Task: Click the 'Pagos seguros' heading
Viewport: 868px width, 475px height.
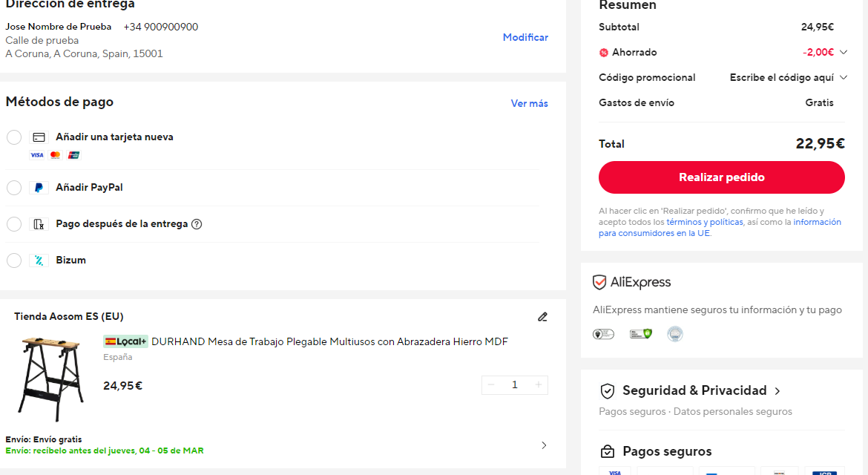Action: [x=666, y=451]
